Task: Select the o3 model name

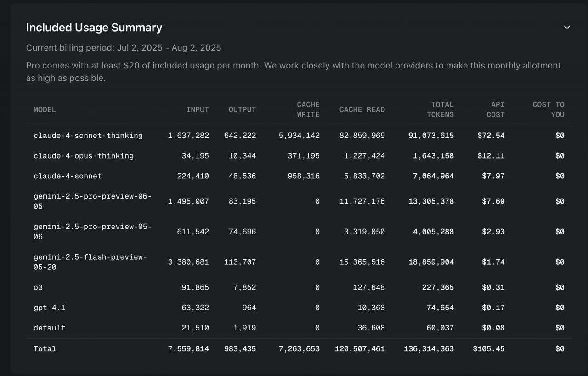Action: pos(38,287)
